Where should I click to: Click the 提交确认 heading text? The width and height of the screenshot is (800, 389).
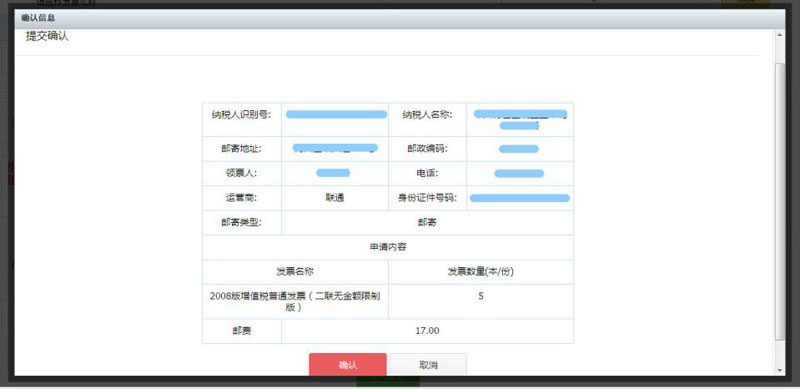pyautogui.click(x=47, y=37)
